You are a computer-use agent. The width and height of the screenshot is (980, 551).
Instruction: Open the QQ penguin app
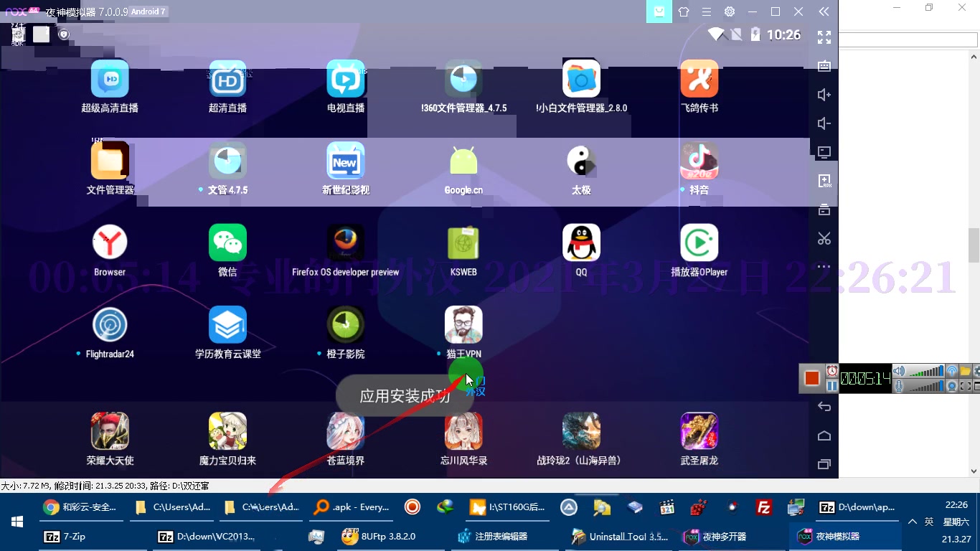coord(581,242)
